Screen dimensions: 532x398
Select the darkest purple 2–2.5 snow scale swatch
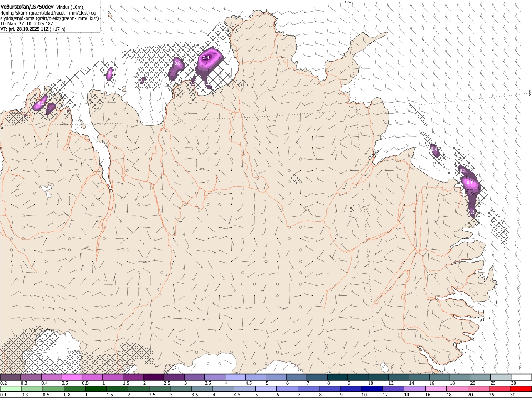pos(153,377)
